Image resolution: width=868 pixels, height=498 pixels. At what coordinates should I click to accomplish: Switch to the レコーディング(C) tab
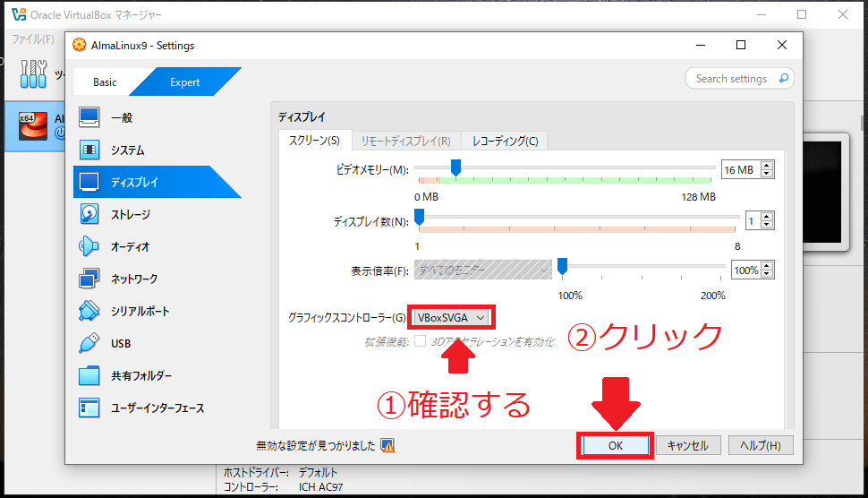click(505, 142)
